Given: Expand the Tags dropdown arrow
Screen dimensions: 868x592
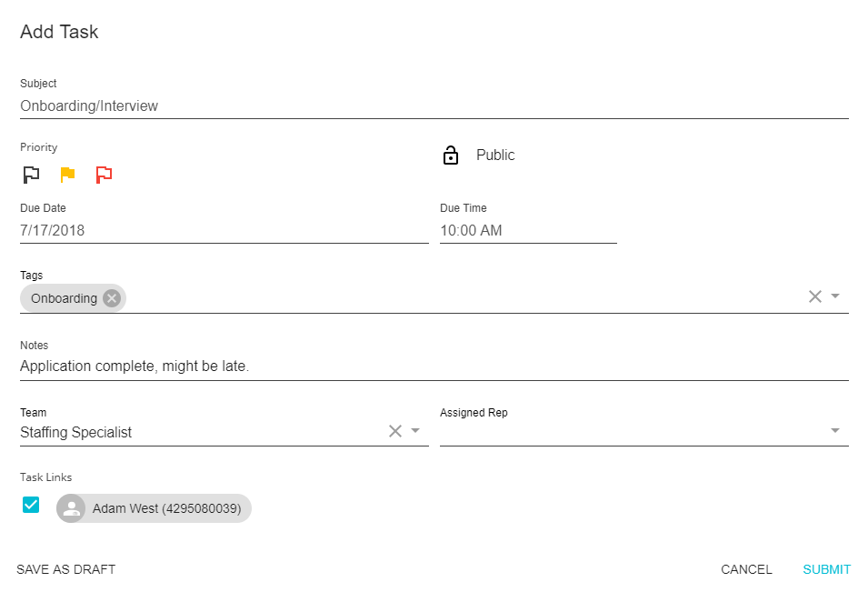Looking at the screenshot, I should point(836,296).
